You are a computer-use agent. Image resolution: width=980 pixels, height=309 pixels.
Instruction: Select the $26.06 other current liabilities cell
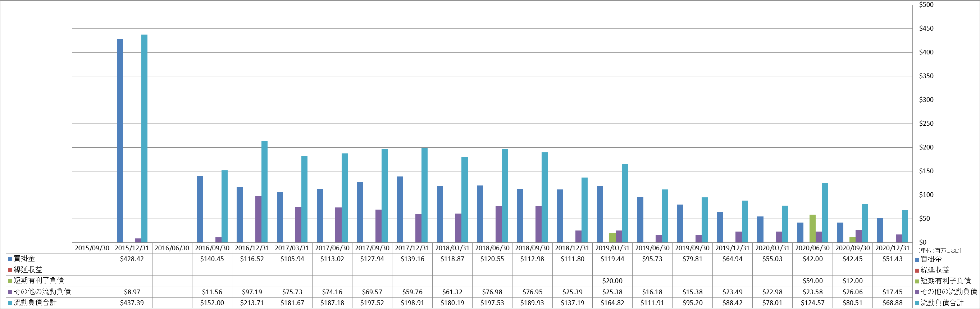click(853, 292)
